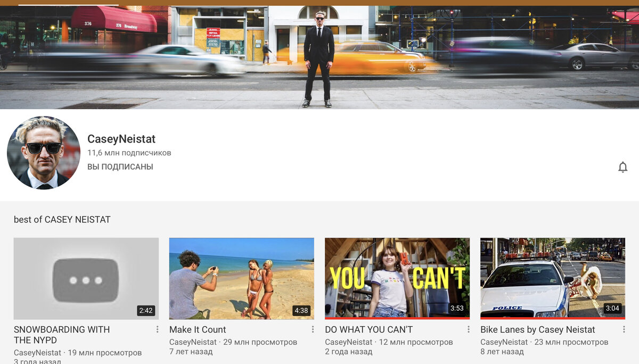Open three-dot menu for DO WHAT YOU CAN'T
This screenshot has width=639, height=364.
[x=469, y=329]
